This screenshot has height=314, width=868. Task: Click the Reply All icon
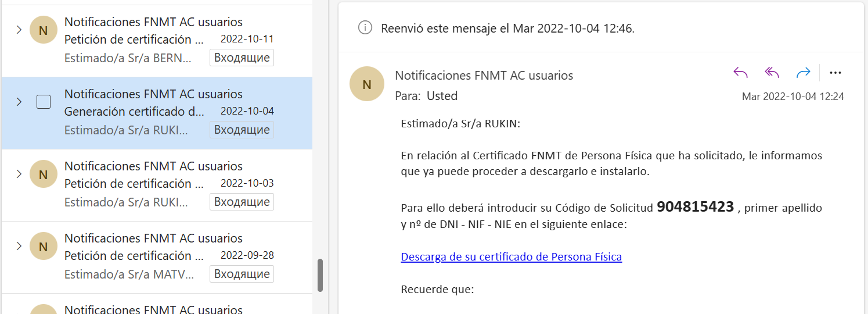pyautogui.click(x=772, y=73)
